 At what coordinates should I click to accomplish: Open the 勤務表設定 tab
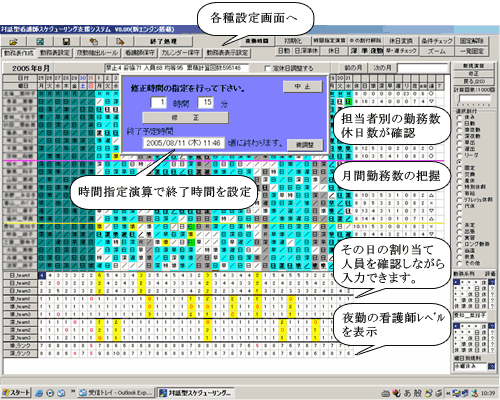(55, 53)
